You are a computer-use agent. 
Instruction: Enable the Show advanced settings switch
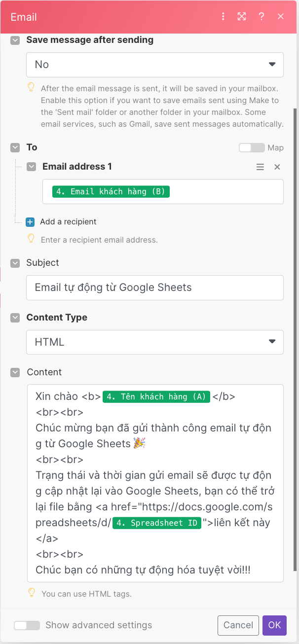pyautogui.click(x=27, y=625)
